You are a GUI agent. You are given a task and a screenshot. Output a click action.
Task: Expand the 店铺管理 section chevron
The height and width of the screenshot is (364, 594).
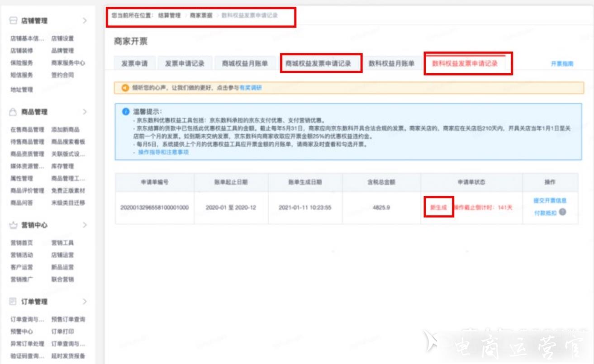(85, 21)
